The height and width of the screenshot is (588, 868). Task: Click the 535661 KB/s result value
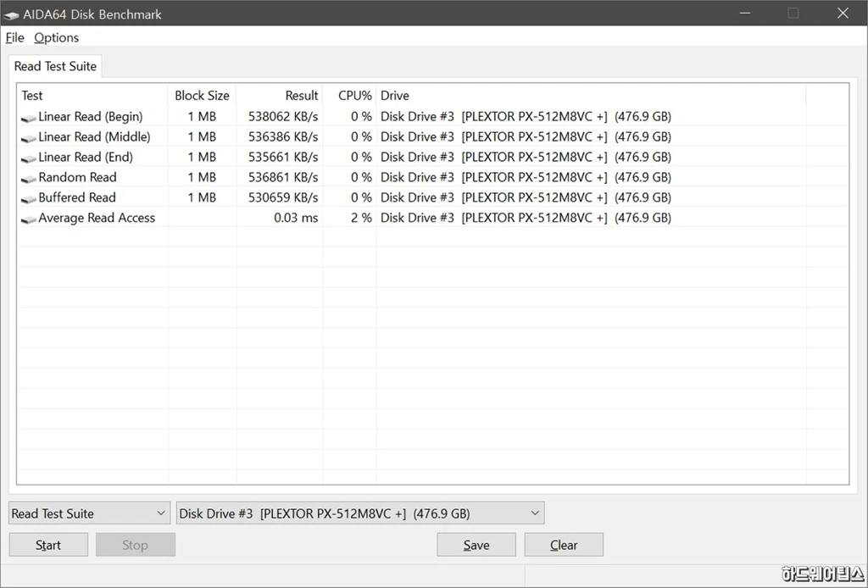click(x=283, y=157)
